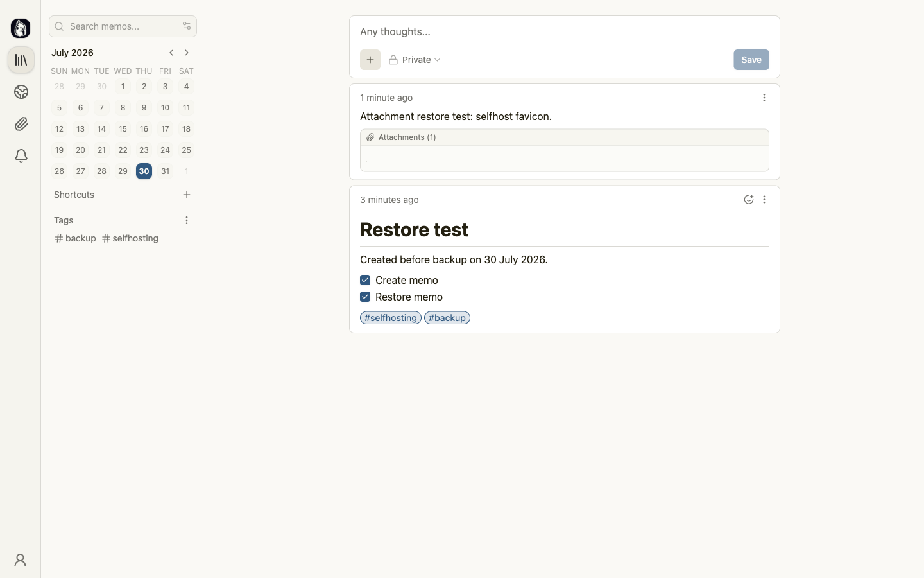Open the Tags more options menu
The width and height of the screenshot is (924, 578).
(x=187, y=220)
